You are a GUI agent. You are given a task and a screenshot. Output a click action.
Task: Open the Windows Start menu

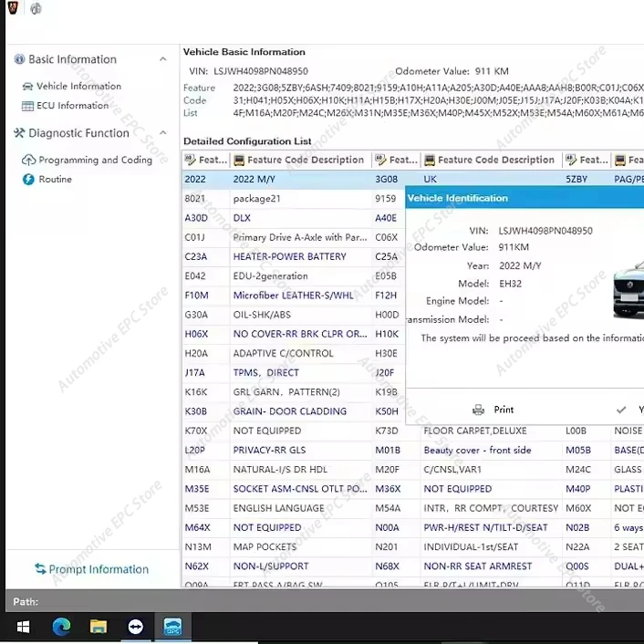[23, 627]
